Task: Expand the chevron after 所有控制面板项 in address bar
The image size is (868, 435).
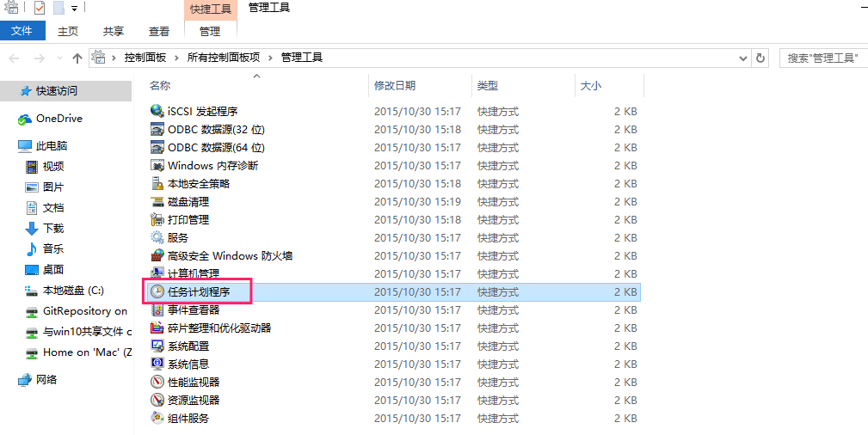Action: point(271,58)
